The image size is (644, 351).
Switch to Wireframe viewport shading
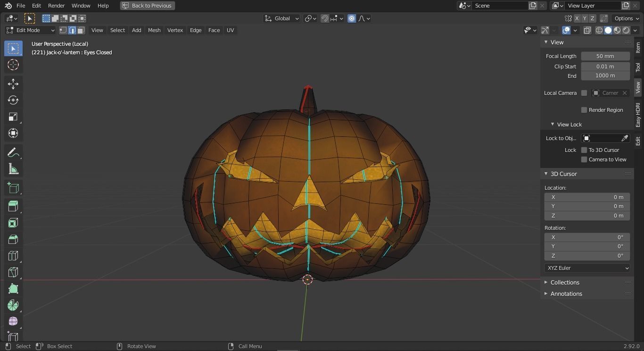[599, 30]
